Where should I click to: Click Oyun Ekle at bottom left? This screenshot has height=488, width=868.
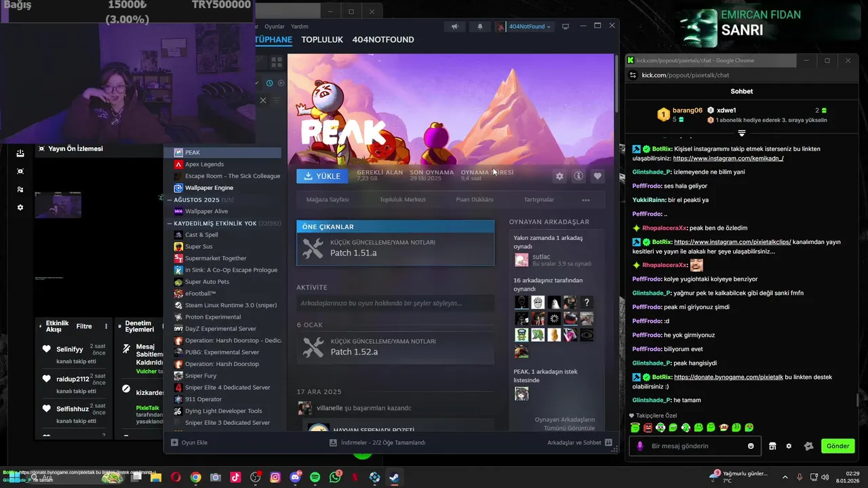(x=189, y=443)
